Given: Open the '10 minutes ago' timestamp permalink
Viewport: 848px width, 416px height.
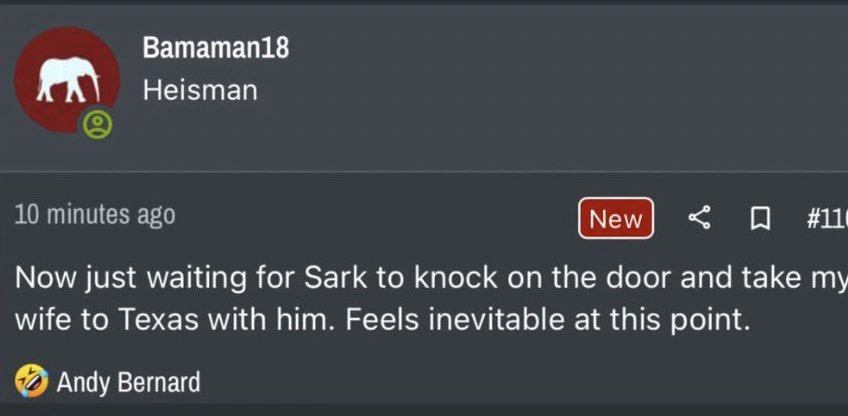Looking at the screenshot, I should coord(95,214).
